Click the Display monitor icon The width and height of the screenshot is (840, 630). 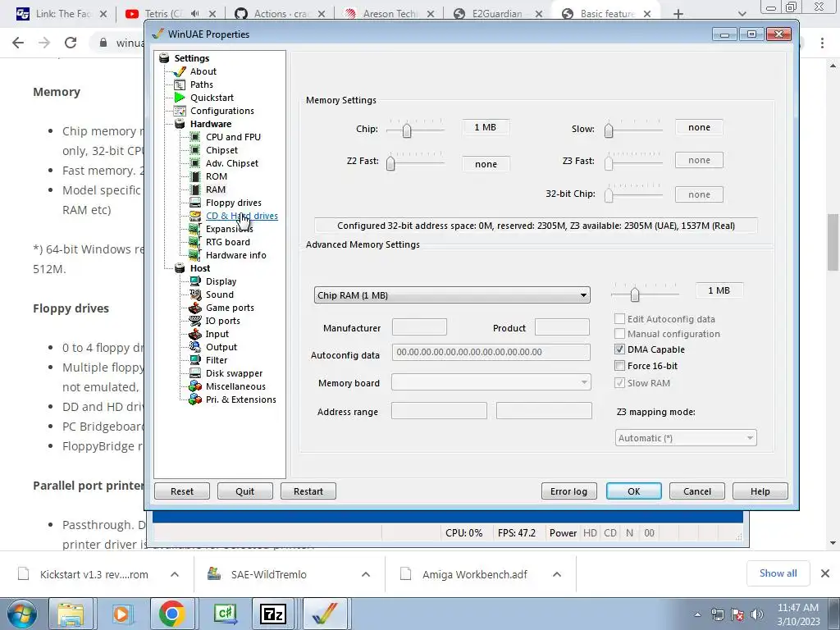(195, 281)
